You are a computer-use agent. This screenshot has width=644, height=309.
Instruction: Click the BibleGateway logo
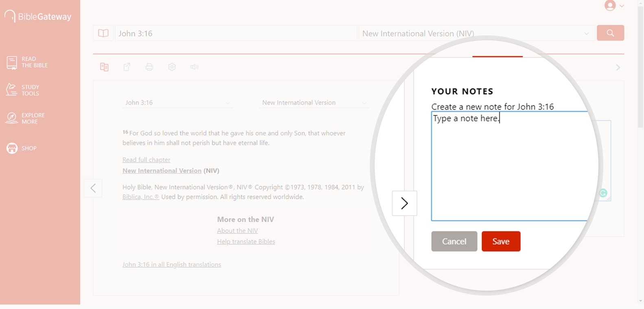pos(38,16)
